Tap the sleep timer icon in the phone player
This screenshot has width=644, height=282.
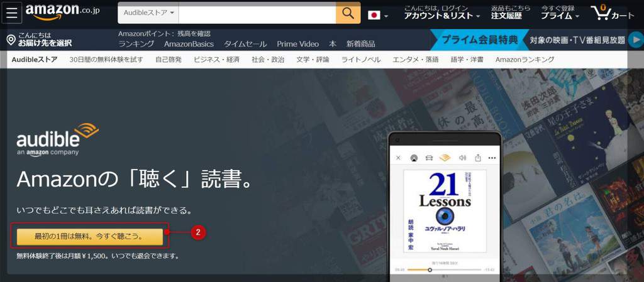(414, 158)
